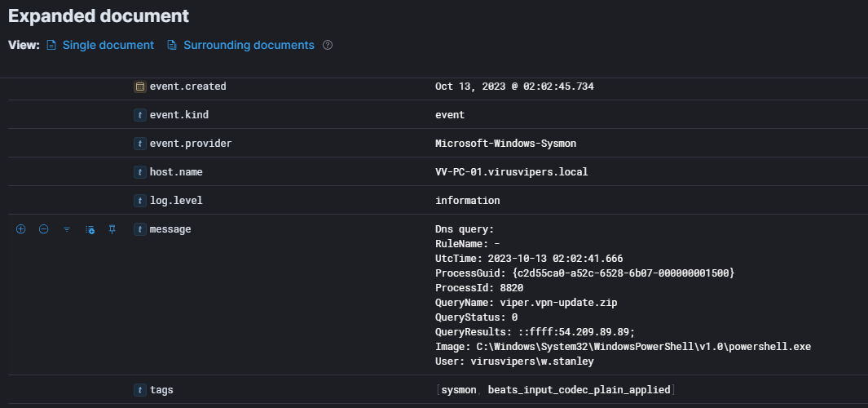This screenshot has height=408, width=868.
Task: Click the text type icon beside event.kind
Action: click(140, 115)
